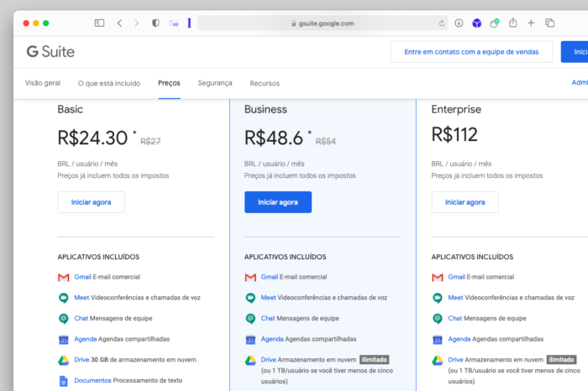The height and width of the screenshot is (391, 588).
Task: Click the Meet icon in Enterprise plan
Action: point(438,298)
